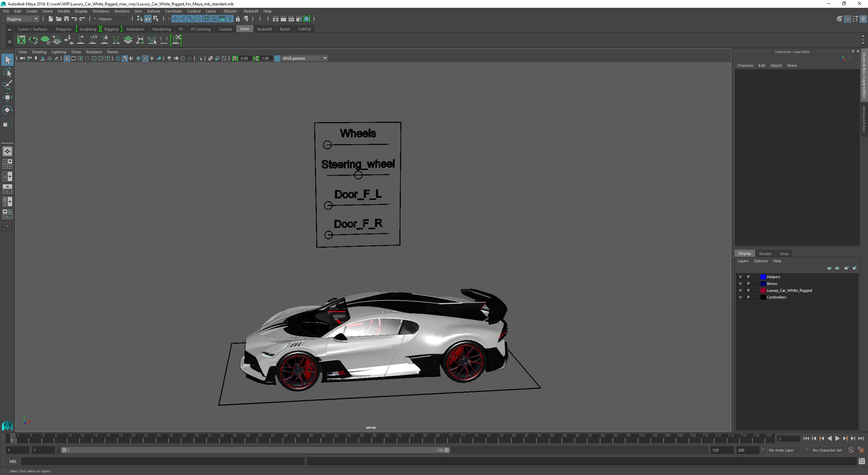This screenshot has height=475, width=868.
Task: Start IPR render from the status line
Action: pos(291,19)
